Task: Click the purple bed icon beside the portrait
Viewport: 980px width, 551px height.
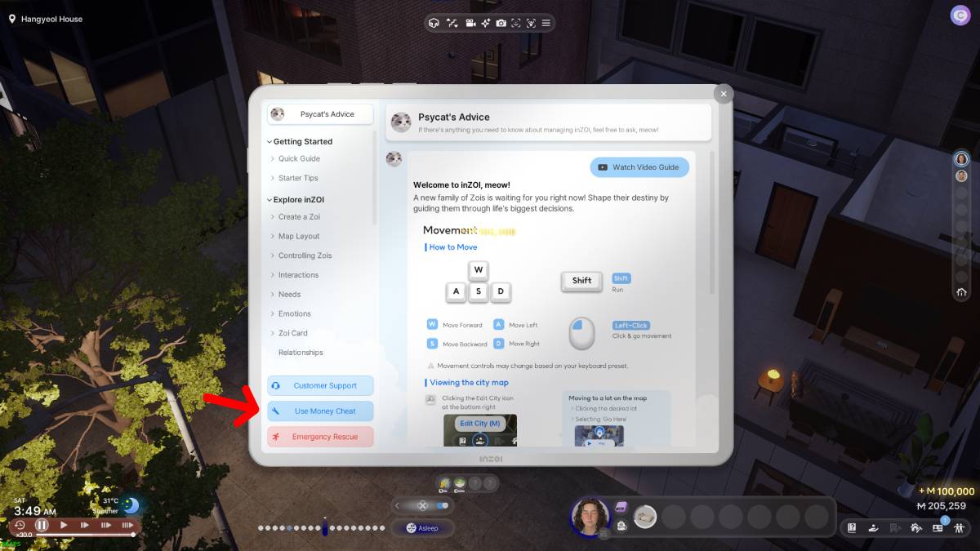Action: click(x=621, y=507)
